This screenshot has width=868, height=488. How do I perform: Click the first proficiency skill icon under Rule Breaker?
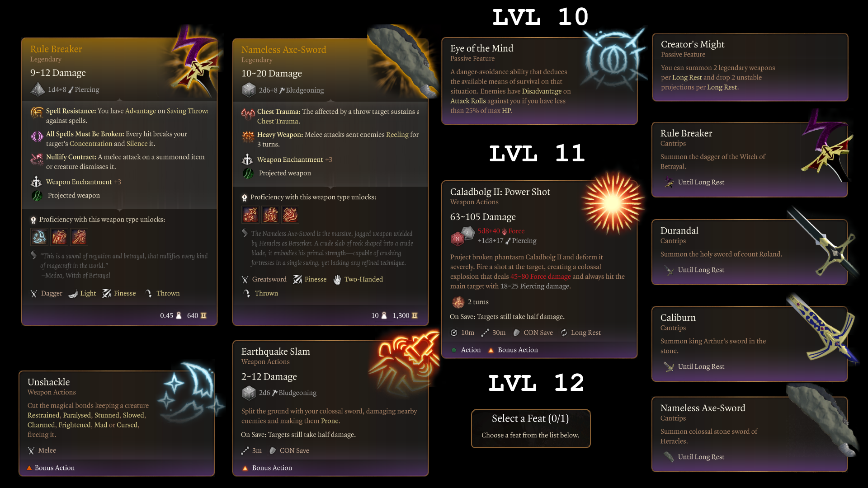coord(39,237)
